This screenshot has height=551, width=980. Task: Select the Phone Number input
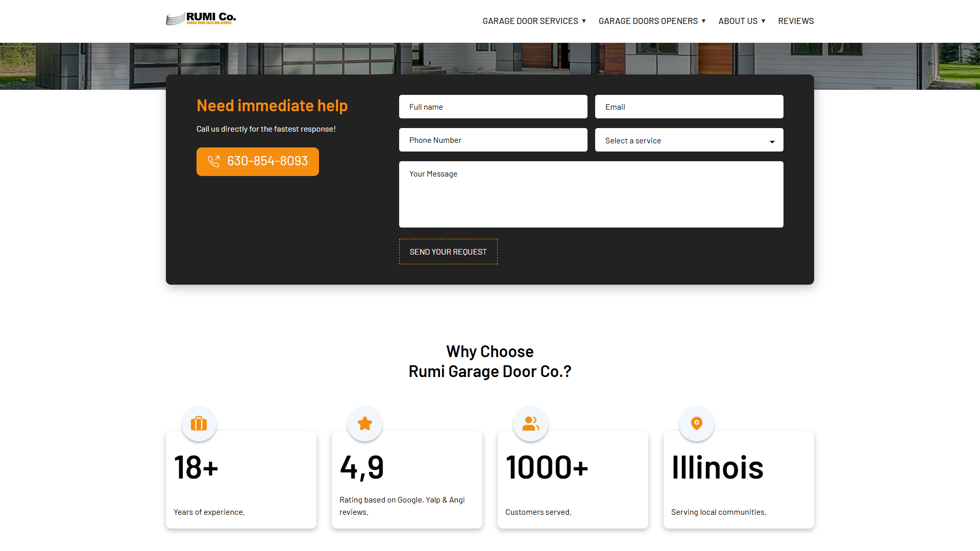coord(493,140)
